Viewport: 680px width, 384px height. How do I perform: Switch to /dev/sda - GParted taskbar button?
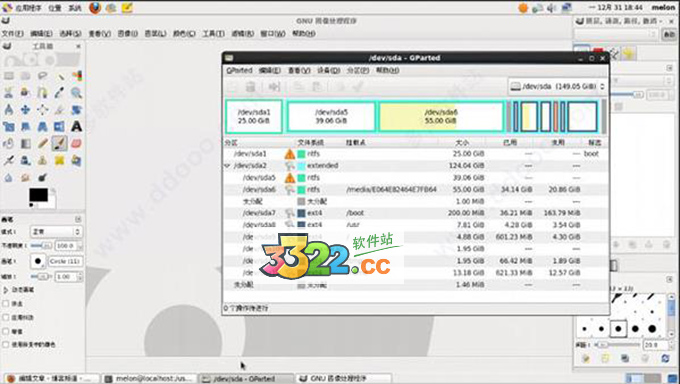[246, 378]
